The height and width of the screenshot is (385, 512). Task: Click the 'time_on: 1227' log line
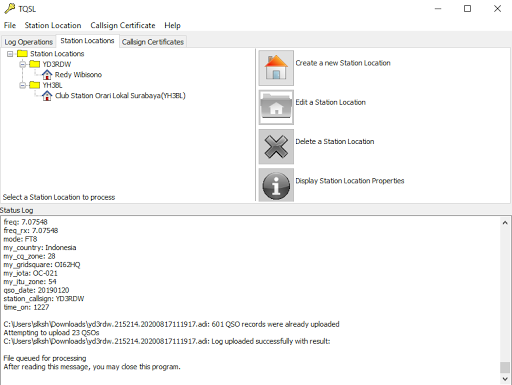(26, 307)
